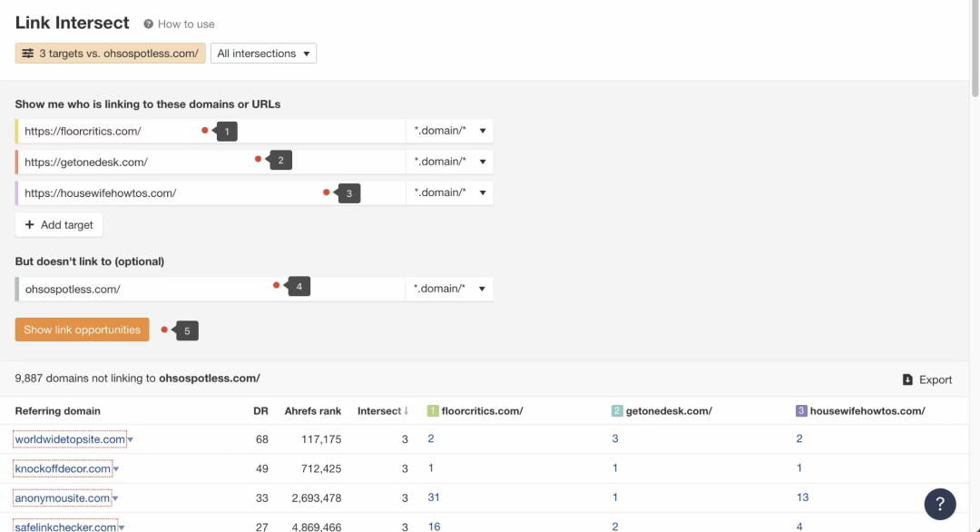Open mode dropdown for housewifehowtos.com target
The width and height of the screenshot is (980, 532).
[x=449, y=193]
